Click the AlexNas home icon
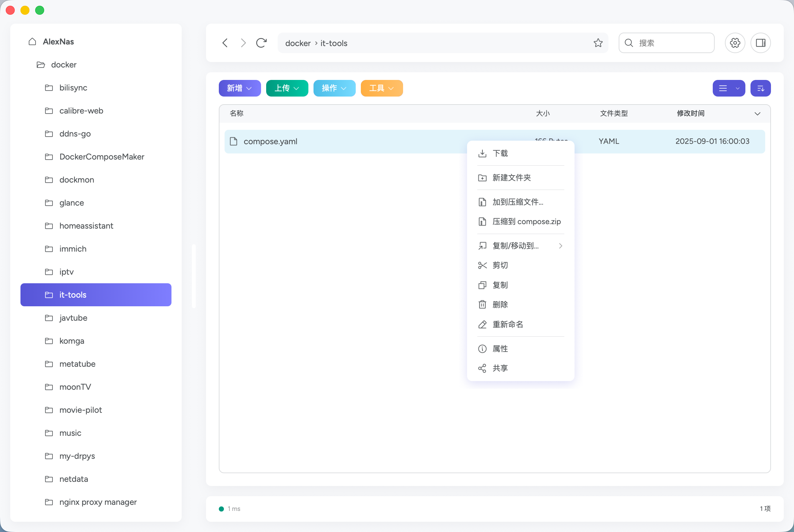The height and width of the screenshot is (532, 794). click(x=33, y=42)
